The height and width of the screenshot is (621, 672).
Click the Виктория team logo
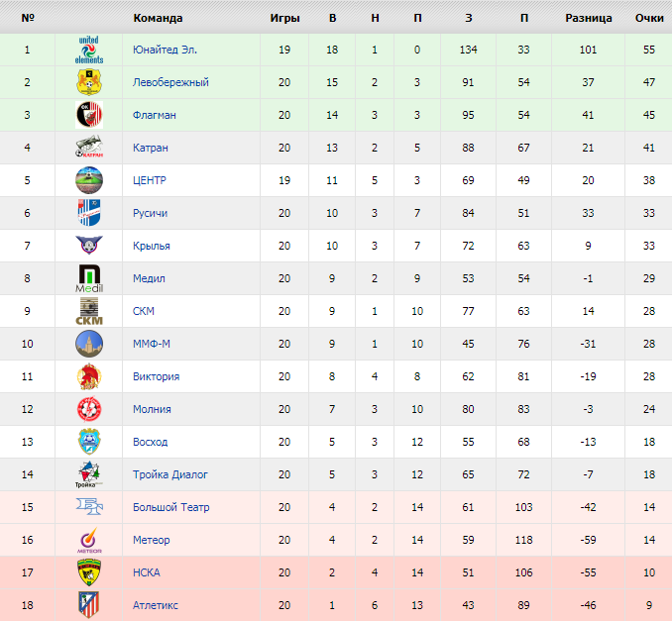coord(89,376)
